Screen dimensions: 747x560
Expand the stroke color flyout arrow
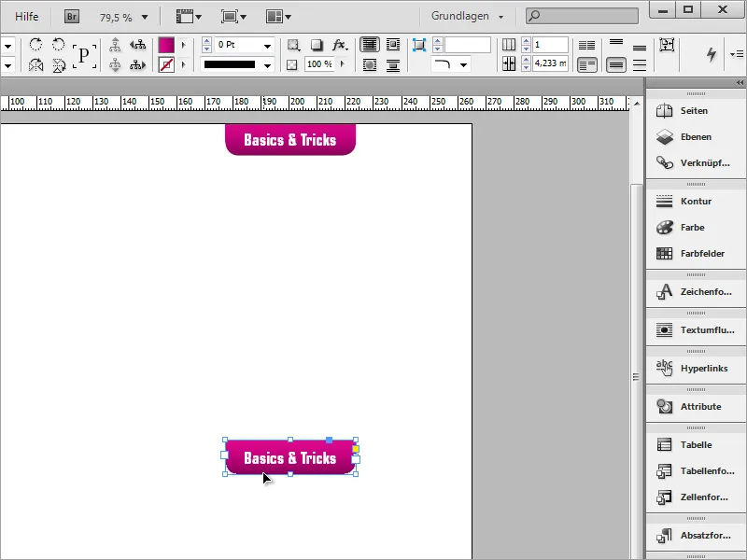pos(183,64)
